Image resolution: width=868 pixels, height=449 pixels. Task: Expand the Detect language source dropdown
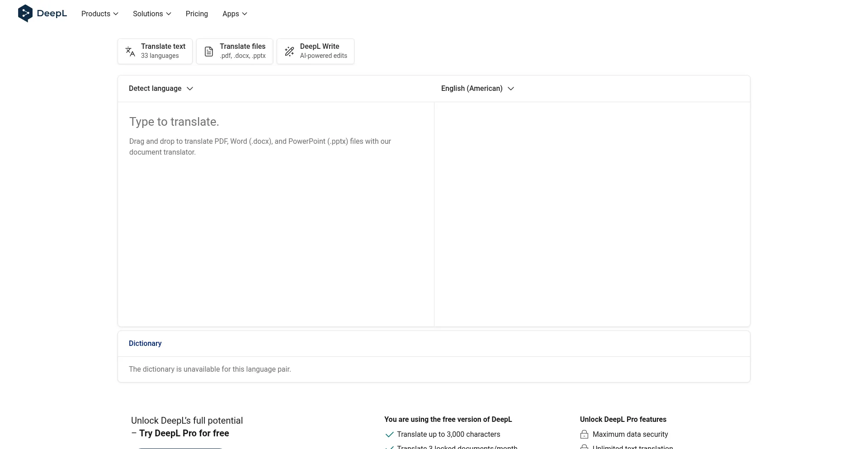[x=161, y=89]
